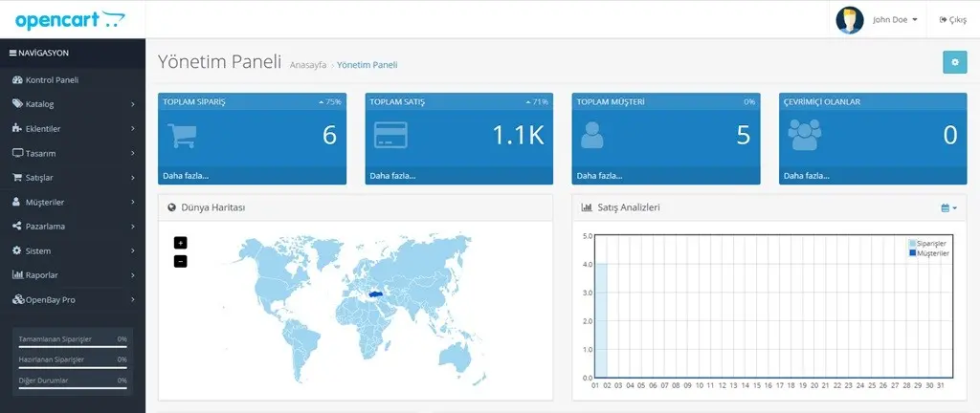Image resolution: width=980 pixels, height=413 pixels.
Task: Click the Raporlar bar chart icon
Action: pos(17,274)
